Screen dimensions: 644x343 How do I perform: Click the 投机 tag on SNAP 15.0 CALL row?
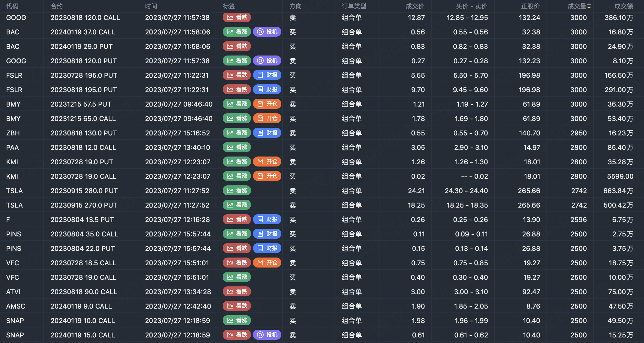[x=267, y=335]
